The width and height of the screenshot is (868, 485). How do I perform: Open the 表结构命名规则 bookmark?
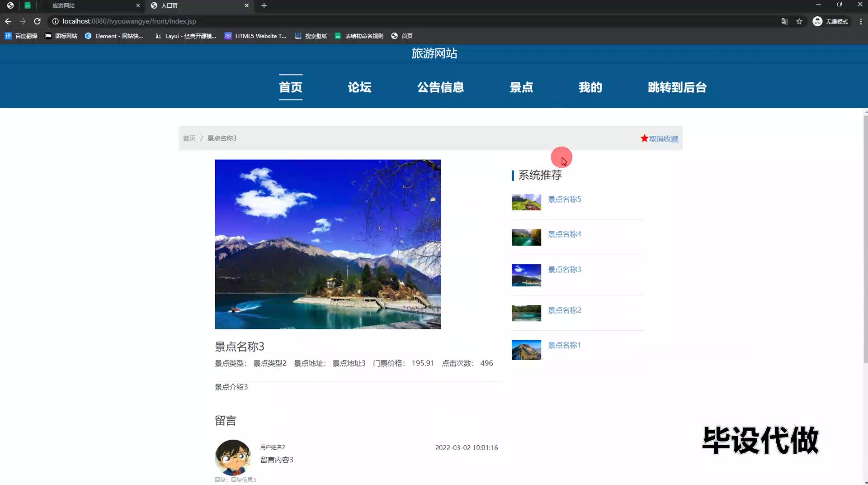tap(359, 36)
